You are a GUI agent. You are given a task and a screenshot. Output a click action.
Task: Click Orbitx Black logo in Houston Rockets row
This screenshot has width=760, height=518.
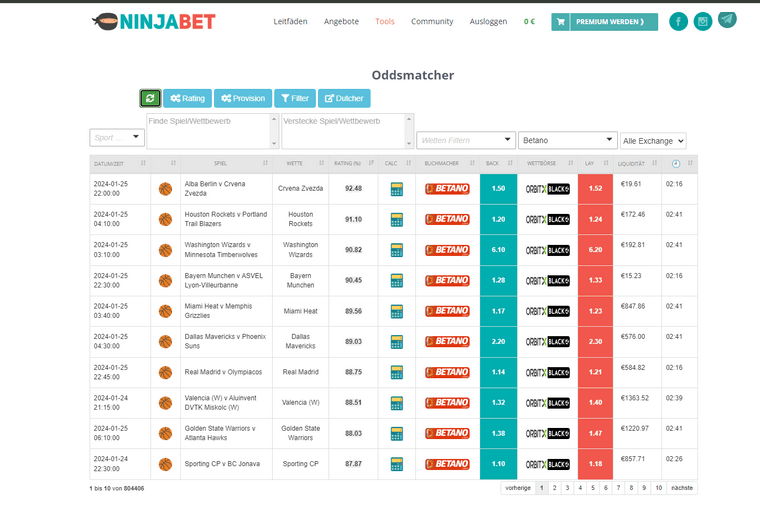548,220
